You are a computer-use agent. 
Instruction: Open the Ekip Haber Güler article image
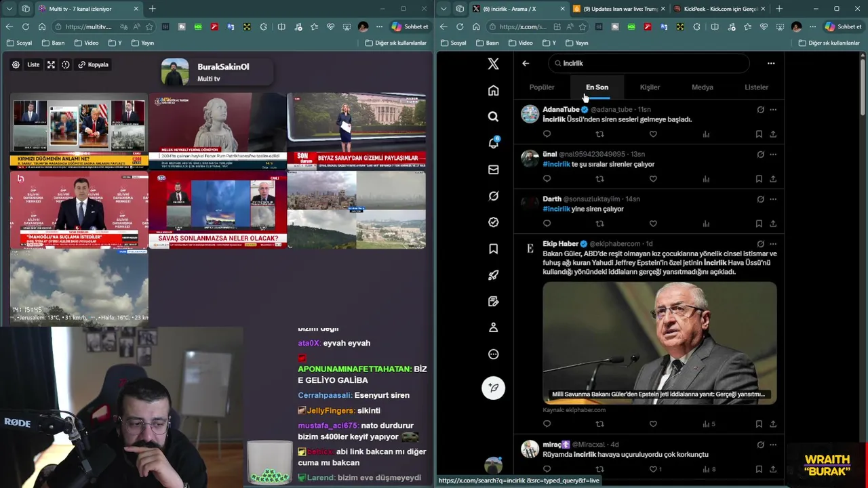tap(659, 343)
